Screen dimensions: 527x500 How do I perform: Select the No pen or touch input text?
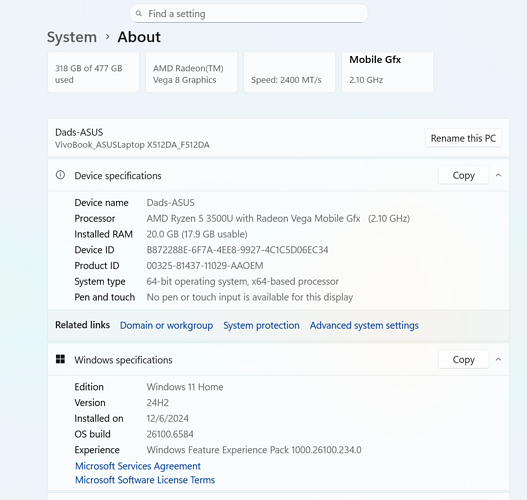coord(250,297)
